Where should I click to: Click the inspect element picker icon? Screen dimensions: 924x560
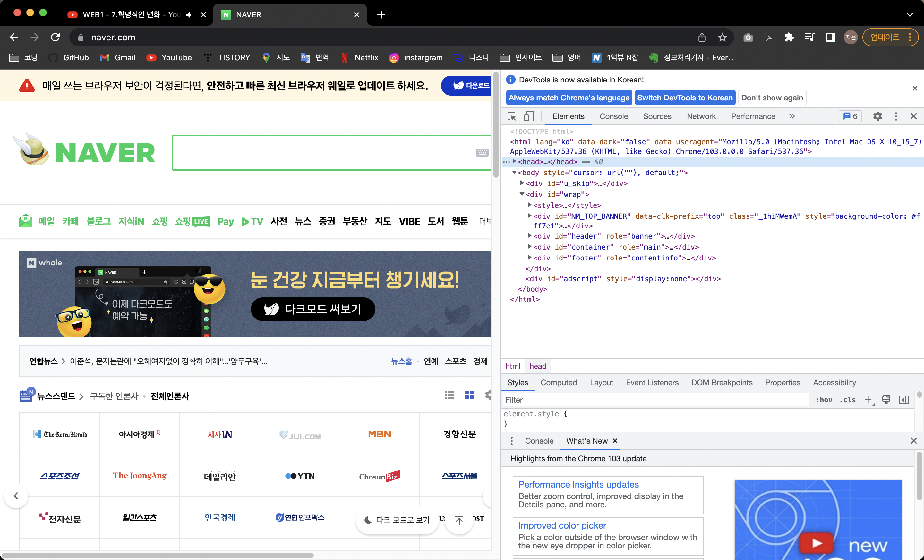[x=511, y=116]
